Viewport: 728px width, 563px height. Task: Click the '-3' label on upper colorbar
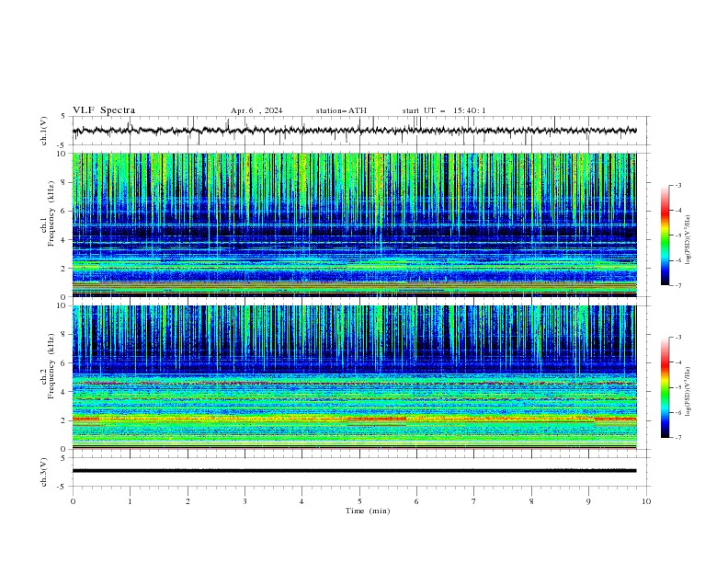click(x=677, y=185)
